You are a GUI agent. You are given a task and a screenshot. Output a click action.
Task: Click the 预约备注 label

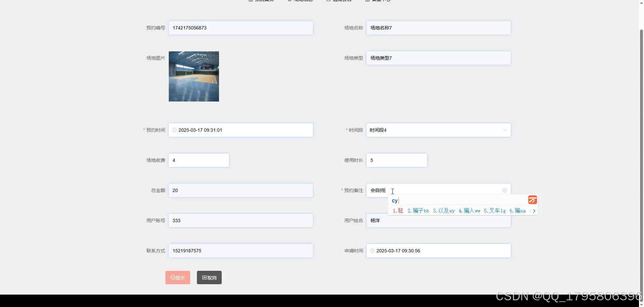point(354,190)
